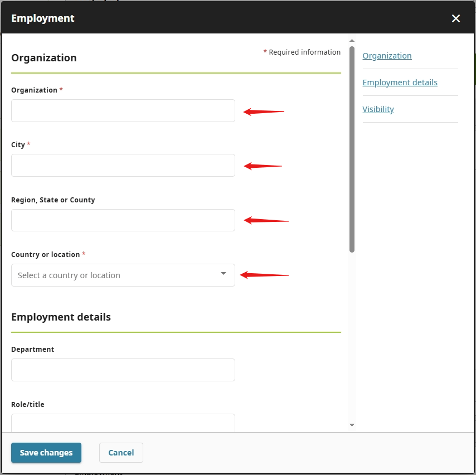Focus the Organization text field
476x475 pixels.
123,110
